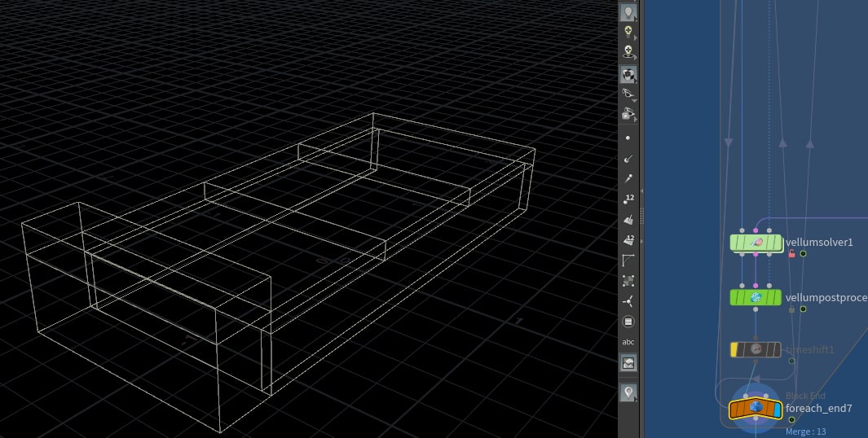This screenshot has height=438, width=868.
Task: Click the input connector atop timeshift1
Action: [756, 337]
